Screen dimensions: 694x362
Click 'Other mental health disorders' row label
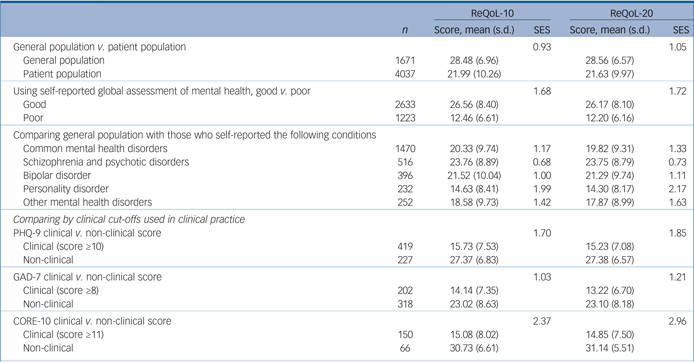(x=87, y=202)
